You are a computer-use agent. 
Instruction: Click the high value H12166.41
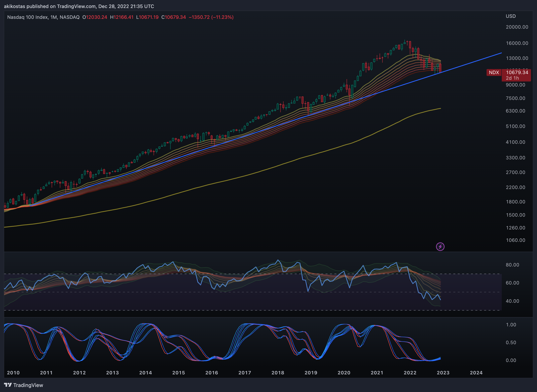[122, 17]
